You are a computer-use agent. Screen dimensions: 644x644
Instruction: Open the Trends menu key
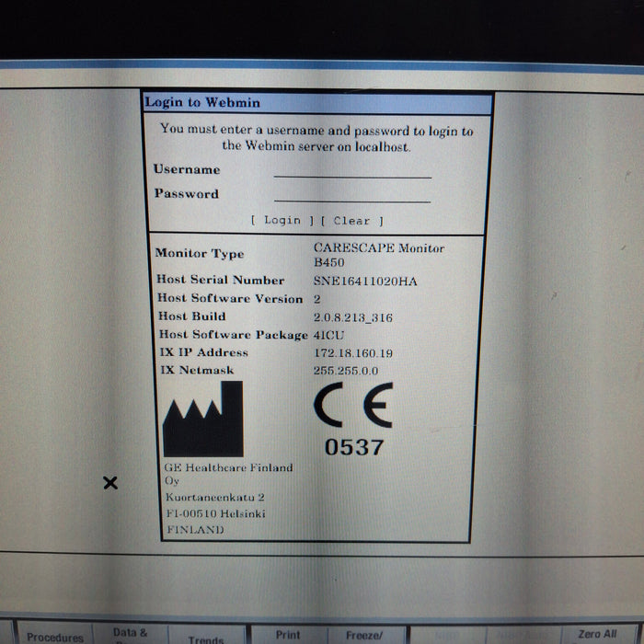[x=206, y=636]
